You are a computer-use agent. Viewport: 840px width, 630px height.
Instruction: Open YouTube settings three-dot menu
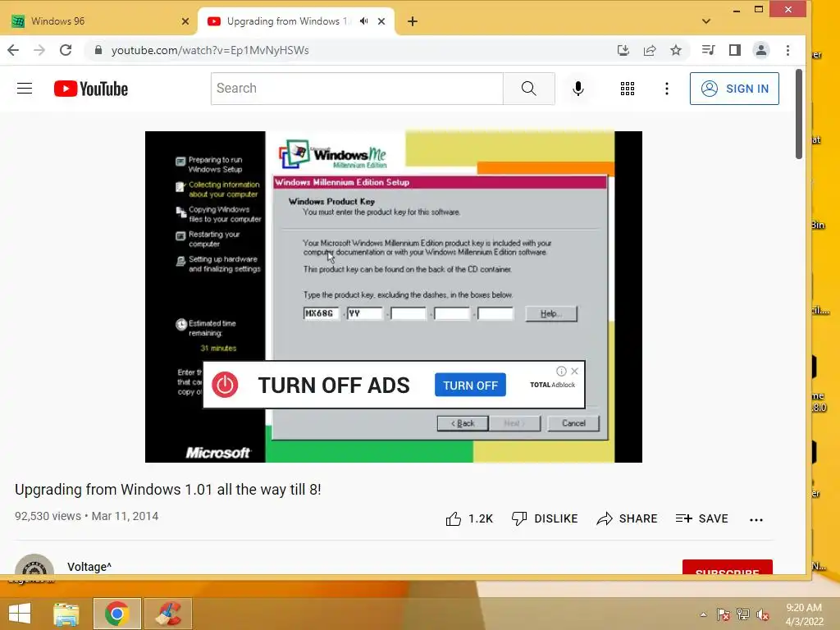pos(667,89)
